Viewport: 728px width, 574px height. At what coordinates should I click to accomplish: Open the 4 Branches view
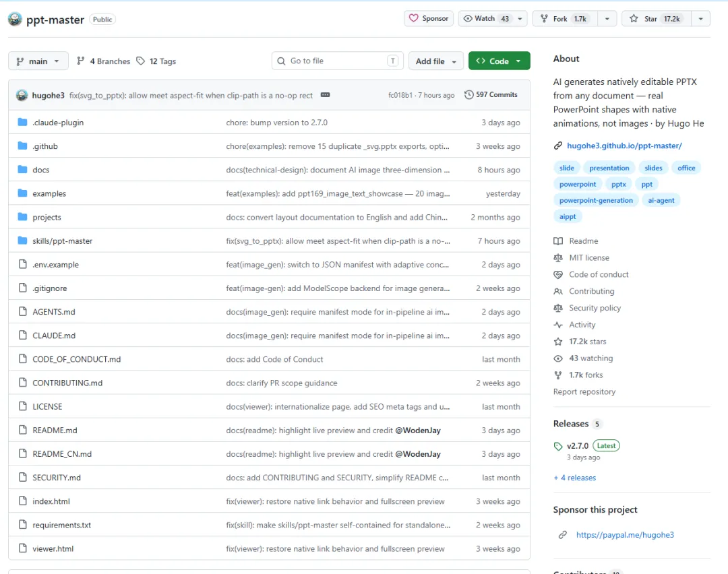coord(104,61)
